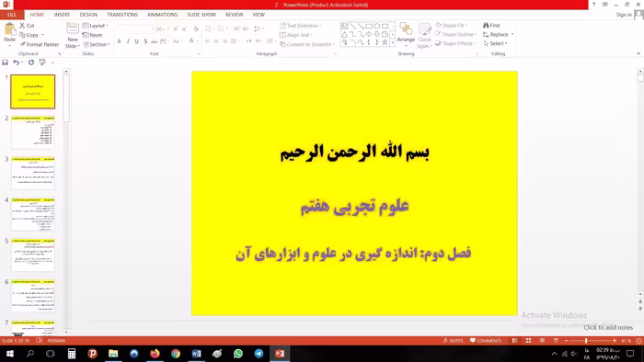Increase font size
The width and height of the screenshot is (644, 362).
(x=176, y=28)
